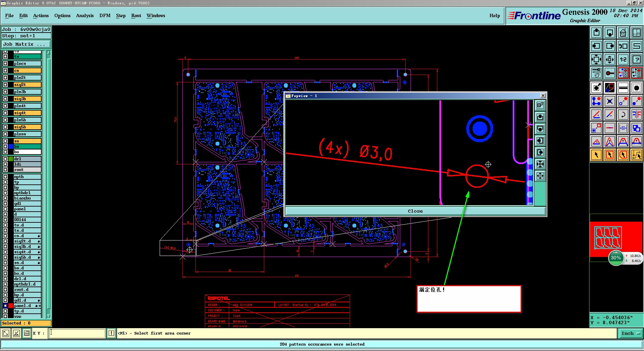Click the question mark help icon

point(637,59)
